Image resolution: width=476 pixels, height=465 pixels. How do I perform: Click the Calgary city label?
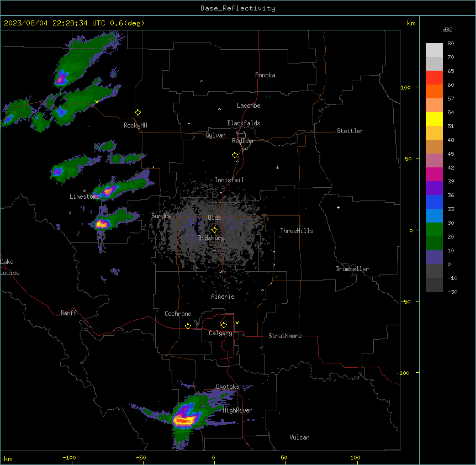click(220, 333)
